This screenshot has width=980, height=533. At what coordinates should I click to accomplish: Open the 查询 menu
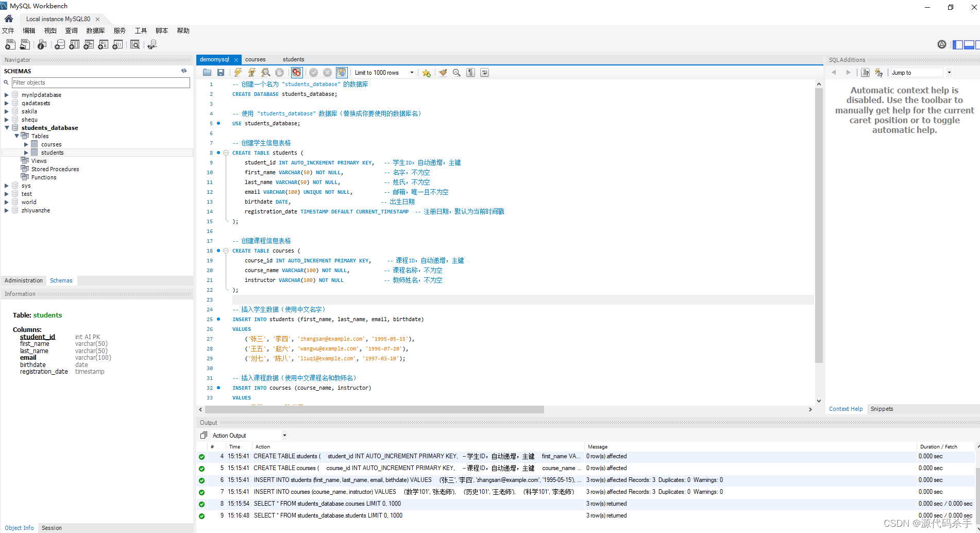pyautogui.click(x=71, y=30)
